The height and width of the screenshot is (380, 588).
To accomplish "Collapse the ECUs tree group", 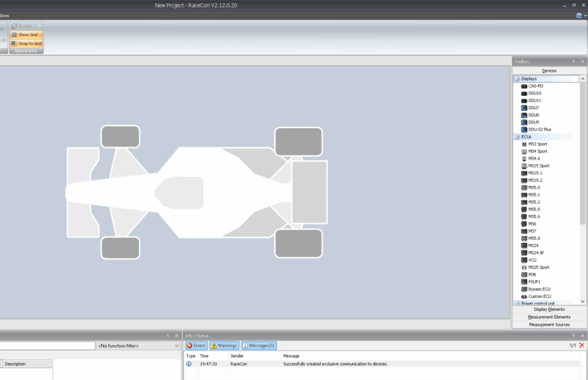I will (517, 137).
